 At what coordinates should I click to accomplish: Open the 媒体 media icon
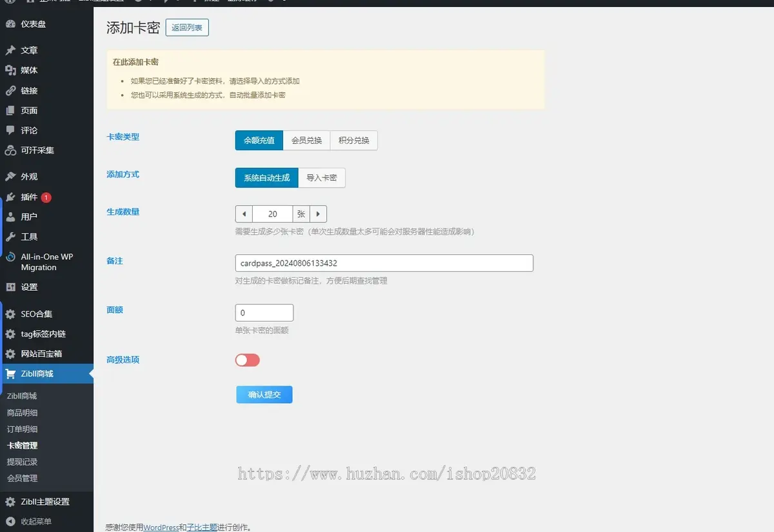(10, 70)
